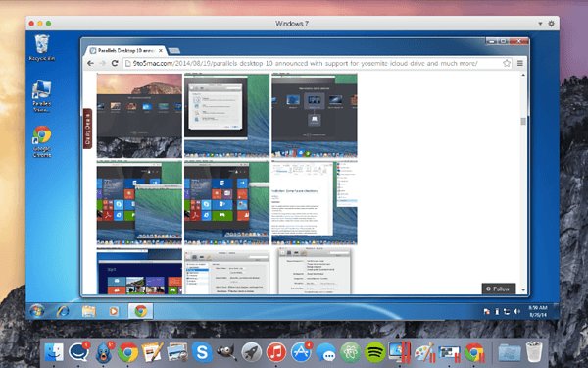This screenshot has width=588, height=368.
Task: Open the Windows 8 Start screen thumbnail in the bottom row
Action: [x=139, y=271]
